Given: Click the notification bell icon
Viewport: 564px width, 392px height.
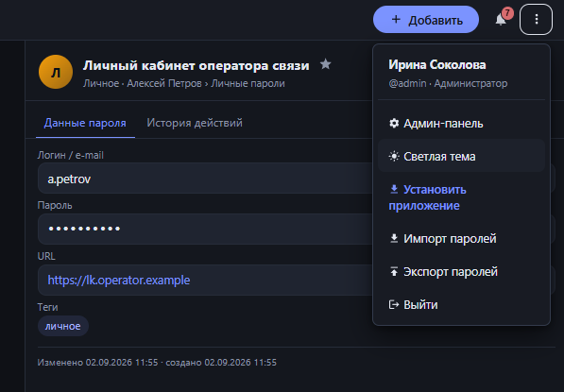Looking at the screenshot, I should (501, 20).
